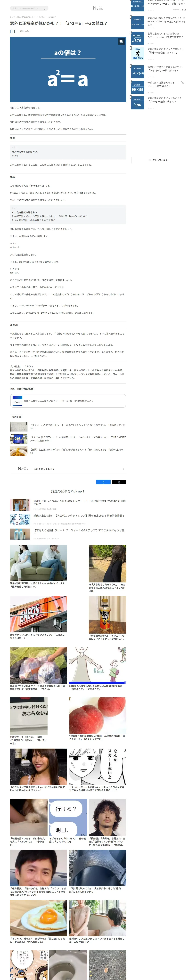
Task: Open peach 桃の種 article thumbnail
Action: coord(98,716)
